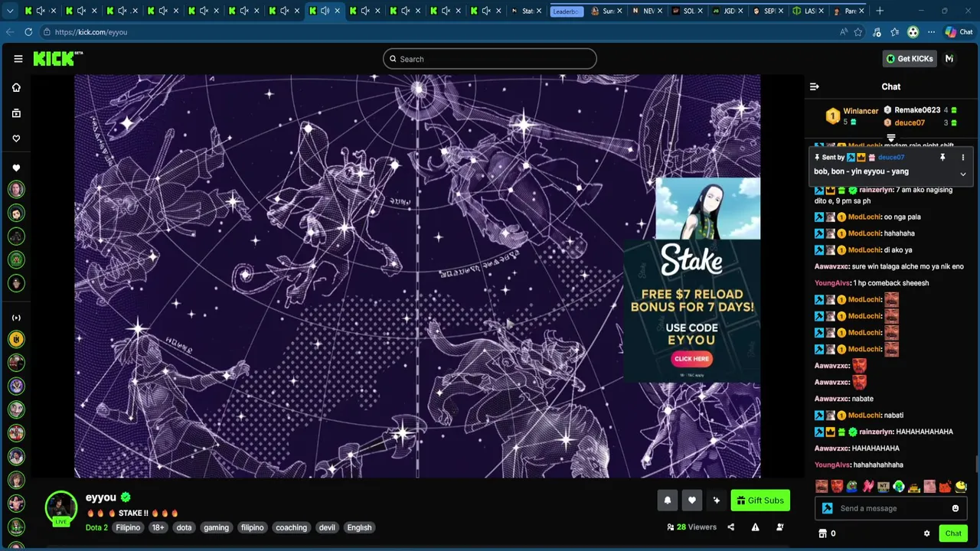Click the Kick search box
The height and width of the screenshot is (551, 980).
(x=490, y=59)
